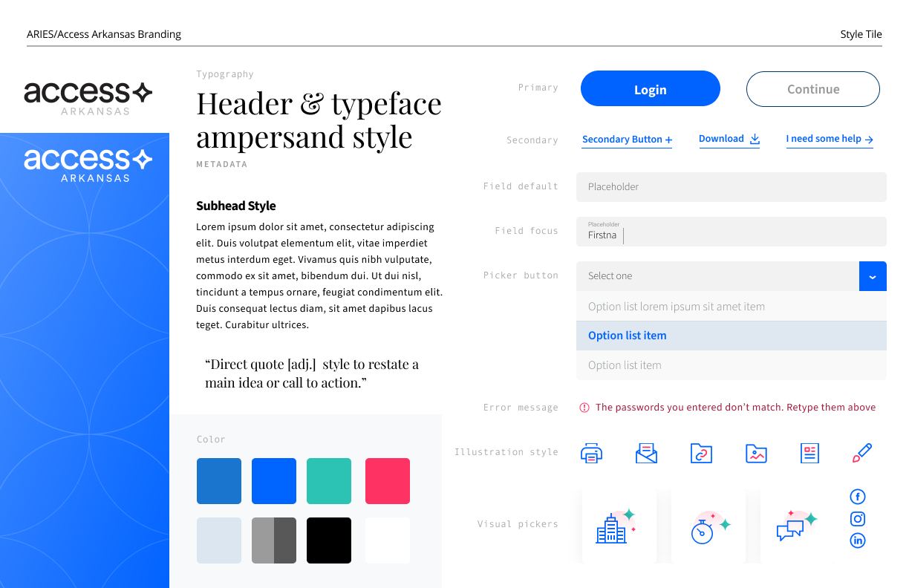Pick the pink-red color swatch
This screenshot has height=588, width=909.
388,481
